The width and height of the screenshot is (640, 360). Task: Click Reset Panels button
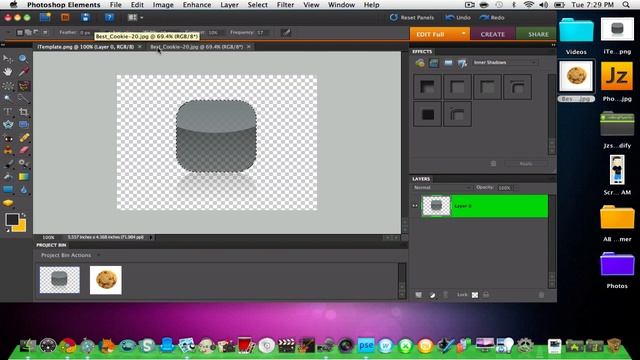click(412, 18)
